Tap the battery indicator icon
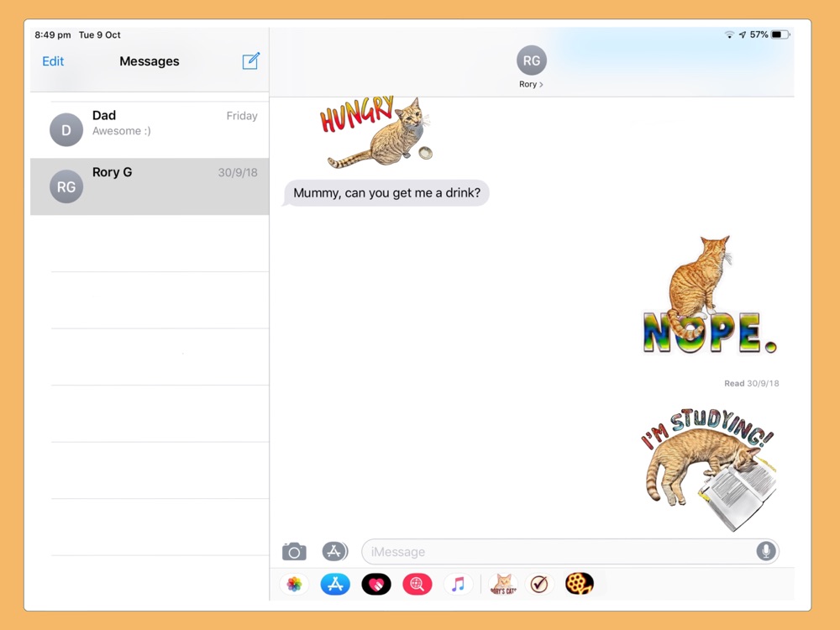840x630 pixels. click(780, 34)
